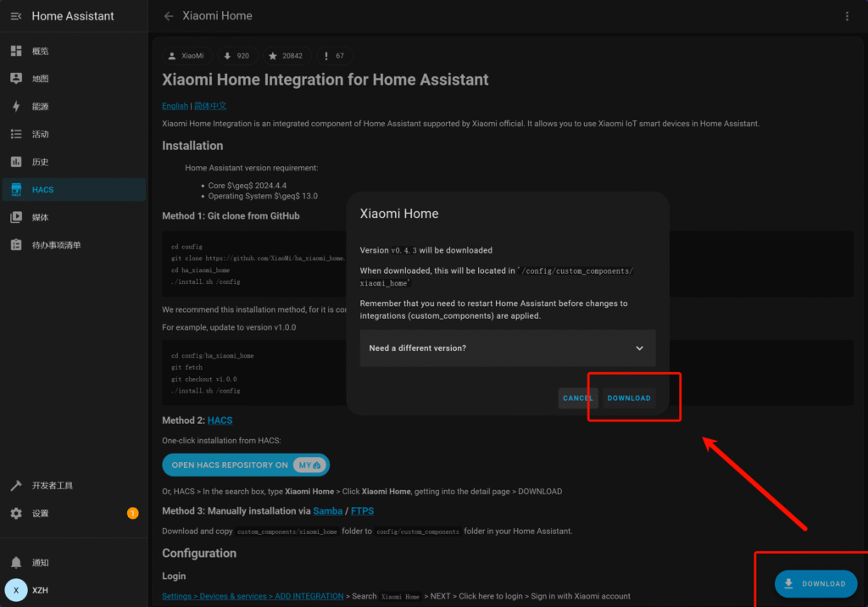Click the 概览 overview dashboard icon
The height and width of the screenshot is (607, 868).
click(16, 52)
